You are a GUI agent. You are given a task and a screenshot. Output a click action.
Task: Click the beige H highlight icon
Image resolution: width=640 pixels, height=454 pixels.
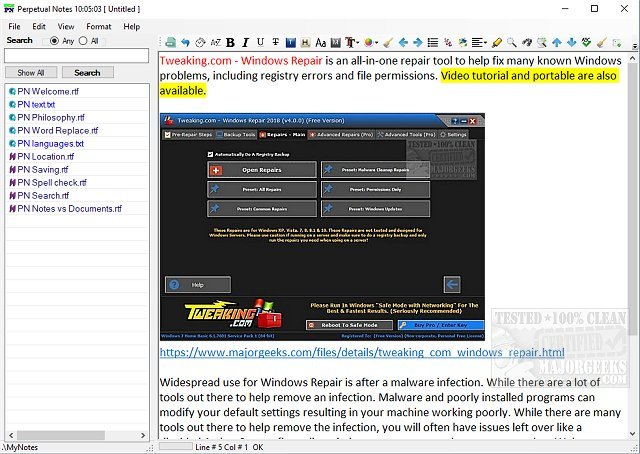pos(305,42)
